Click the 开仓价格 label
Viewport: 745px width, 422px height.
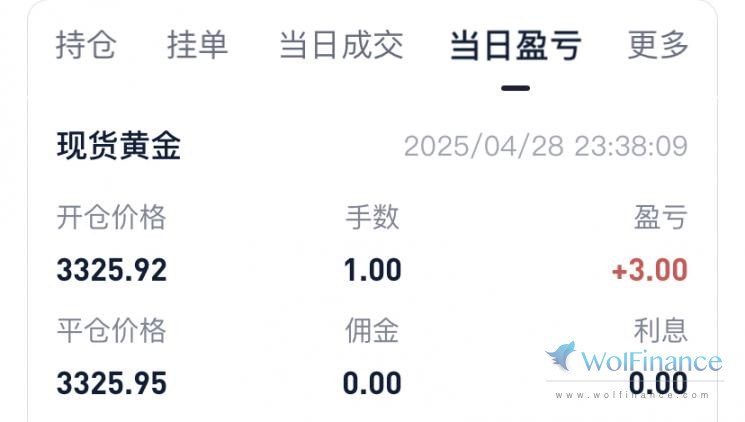(x=111, y=218)
